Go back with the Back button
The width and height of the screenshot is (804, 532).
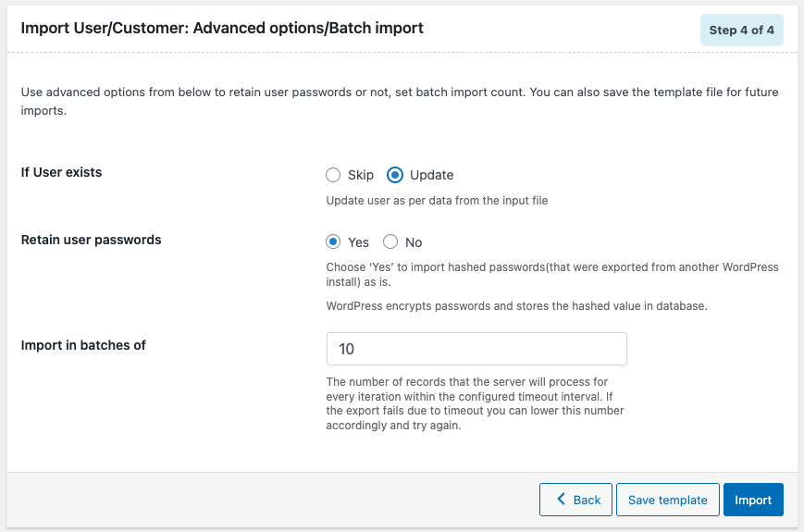tap(575, 500)
